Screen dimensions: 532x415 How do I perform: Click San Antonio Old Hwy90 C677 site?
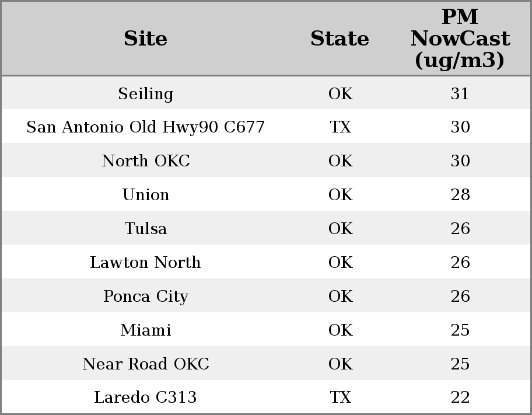click(x=145, y=127)
